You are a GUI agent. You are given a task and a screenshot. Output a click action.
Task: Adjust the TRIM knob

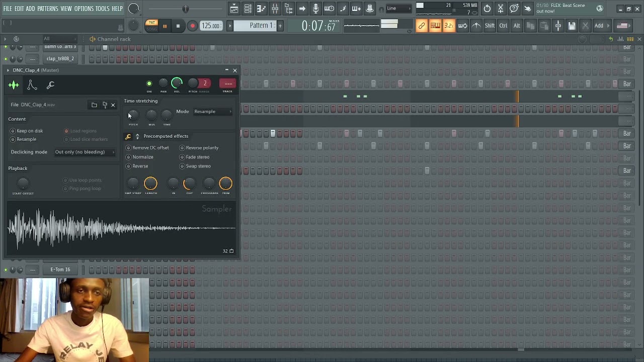click(x=225, y=184)
